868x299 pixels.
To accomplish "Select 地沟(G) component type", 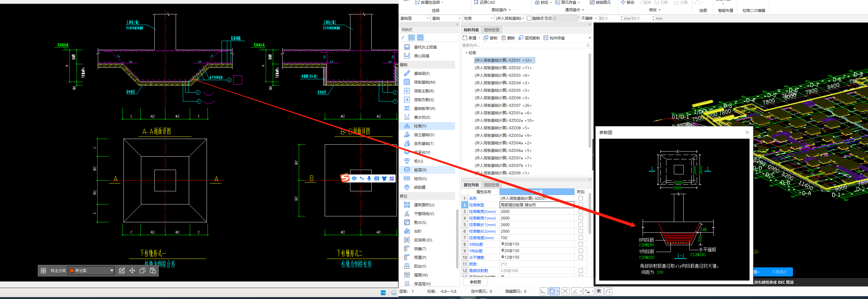I will point(420,178).
